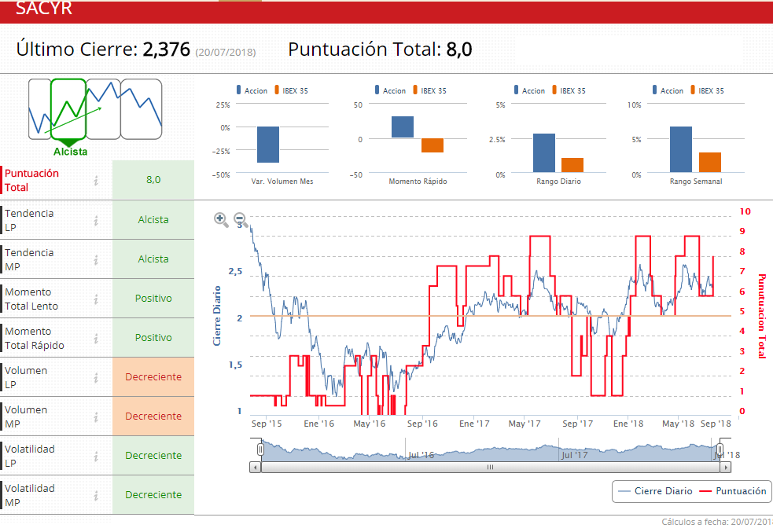
Task: Open info icon for Volumen MP
Action: [x=96, y=417]
